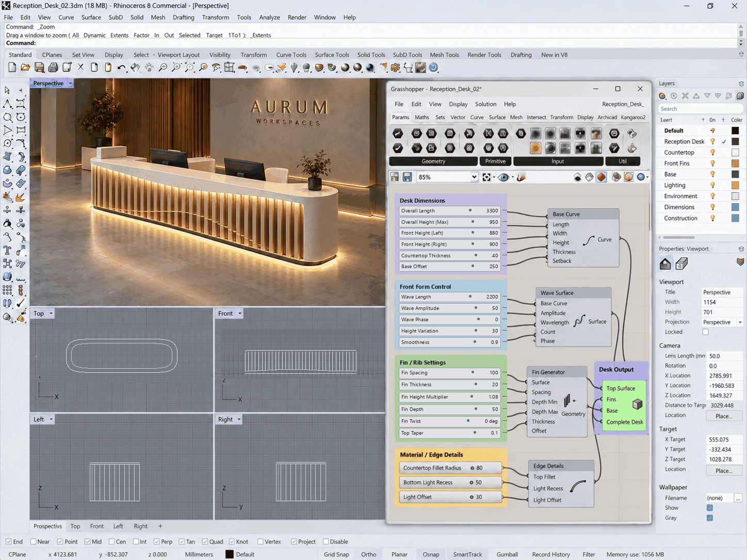Click the upward triangle icon in the Layers toolbar
Screen dimensions: 747x560
pyautogui.click(x=696, y=96)
